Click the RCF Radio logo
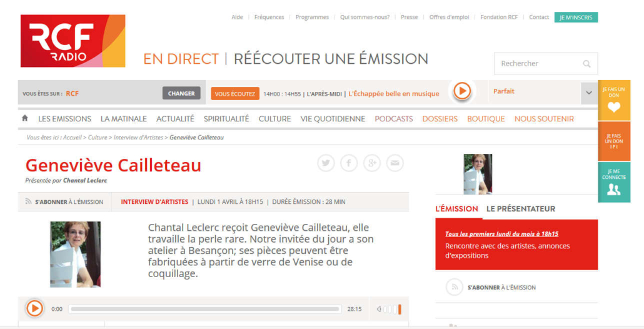The height and width of the screenshot is (329, 644). 73,41
